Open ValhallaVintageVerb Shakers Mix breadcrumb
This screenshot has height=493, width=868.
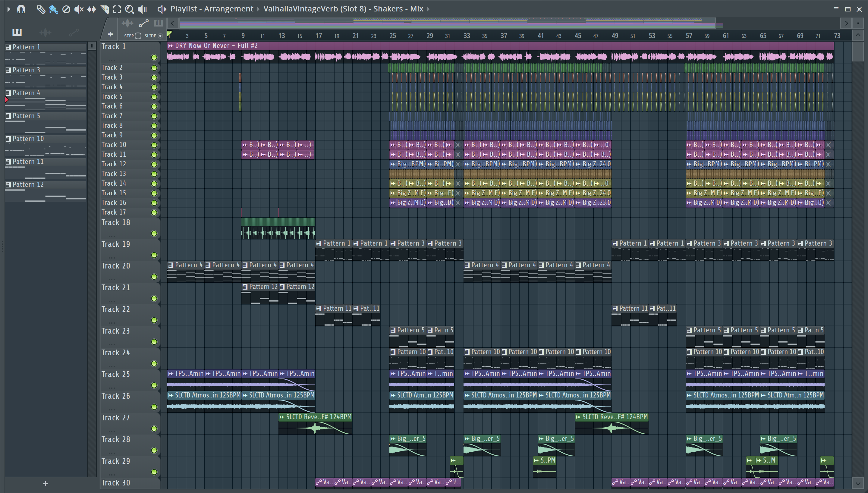tap(343, 9)
